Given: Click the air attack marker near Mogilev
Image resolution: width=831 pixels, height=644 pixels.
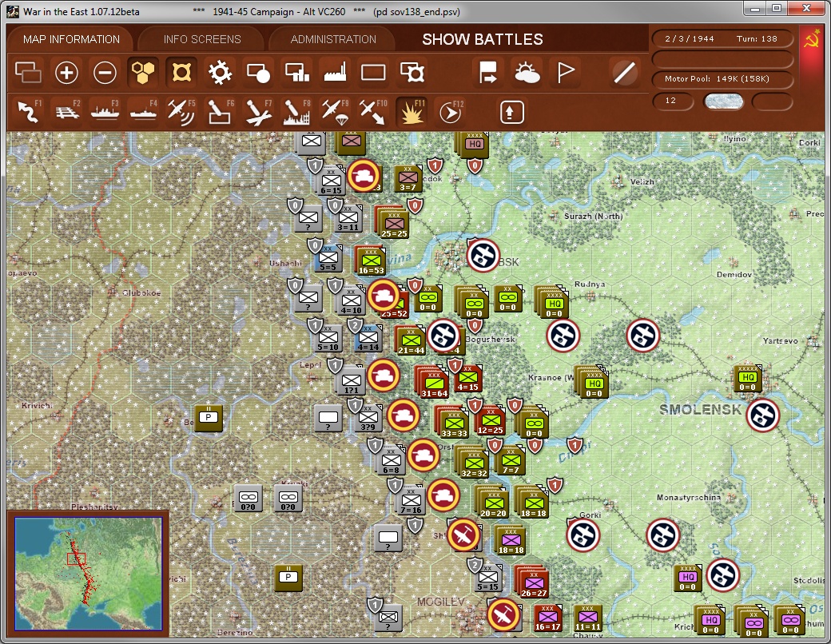Looking at the screenshot, I should tap(503, 614).
